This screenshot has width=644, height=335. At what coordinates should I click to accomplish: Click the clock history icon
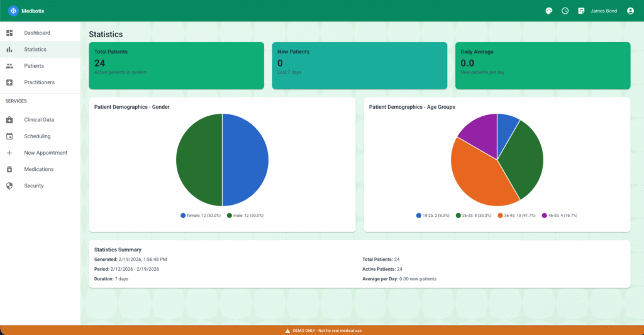coord(565,11)
